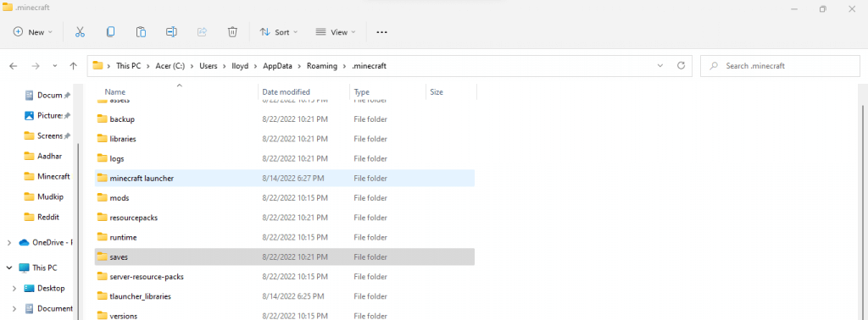The width and height of the screenshot is (868, 320).
Task: Select 'lloyd' breadcrumb segment
Action: 240,66
